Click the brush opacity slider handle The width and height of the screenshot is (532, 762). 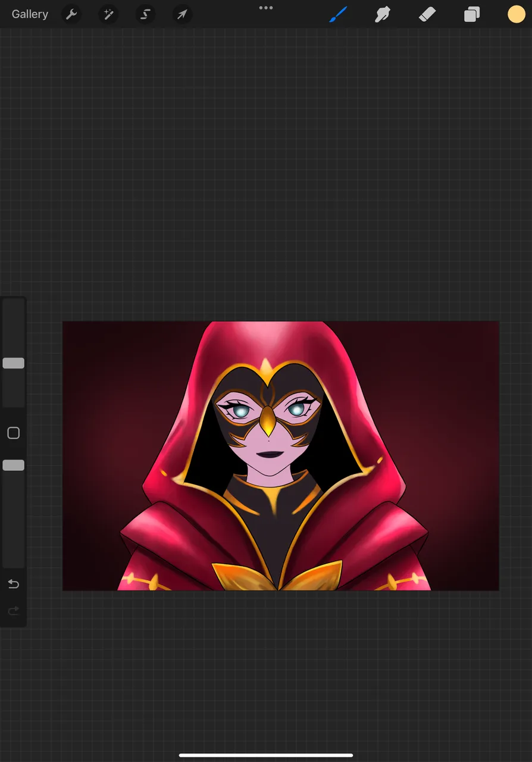(13, 465)
